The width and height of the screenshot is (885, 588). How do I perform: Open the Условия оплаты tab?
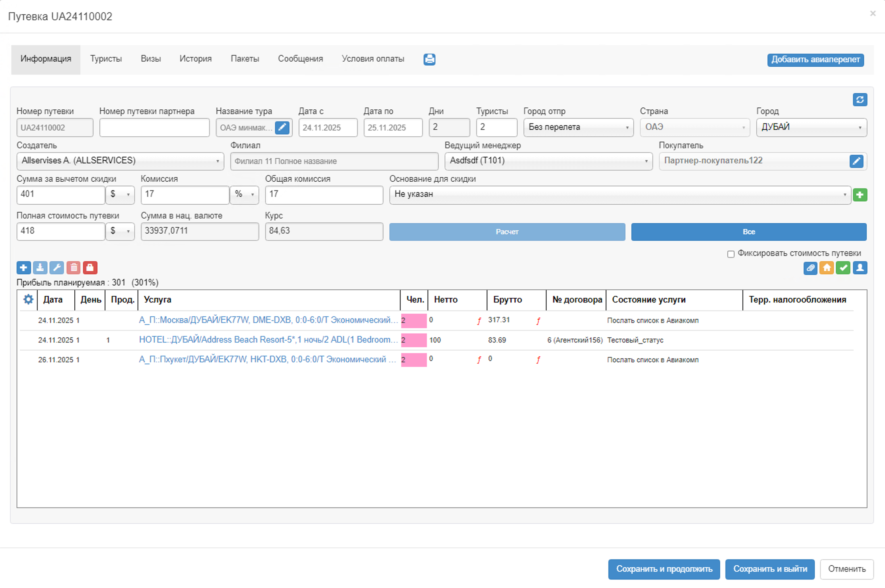(373, 59)
